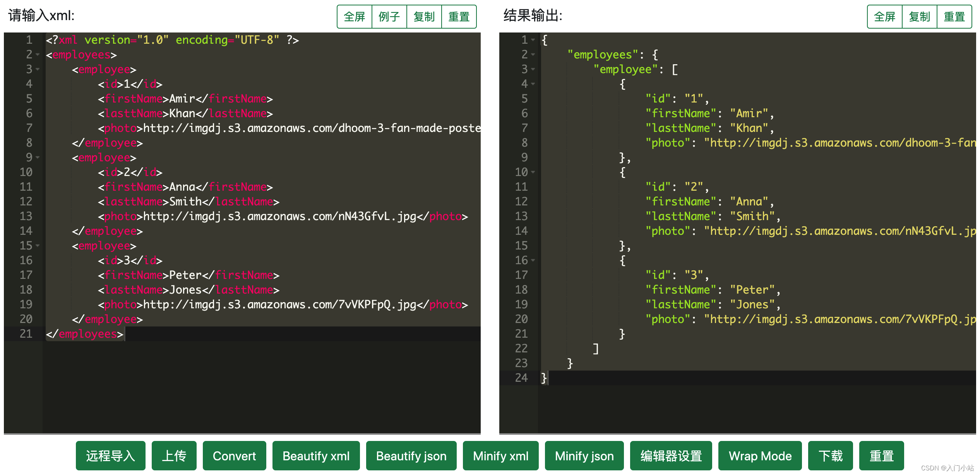Viewport: 980px width, 475px height.
Task: Click "id": "2" in JSON output
Action: [x=677, y=187]
